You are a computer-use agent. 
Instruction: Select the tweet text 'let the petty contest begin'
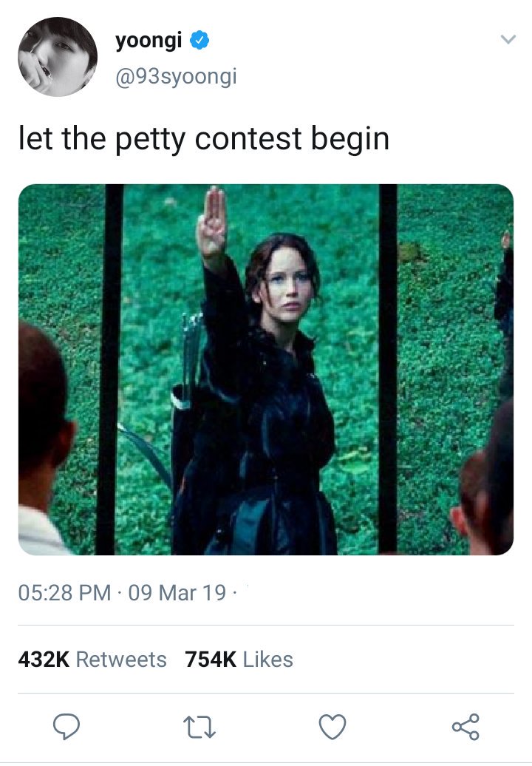204,139
